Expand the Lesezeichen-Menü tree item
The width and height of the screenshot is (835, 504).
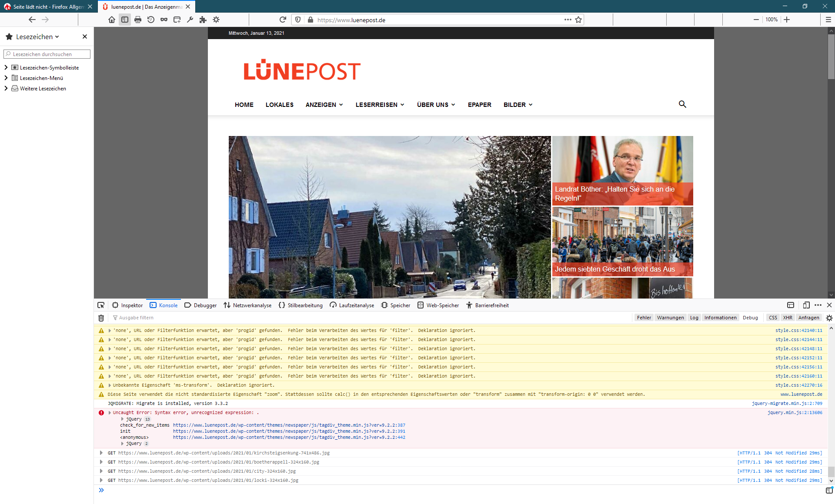click(x=6, y=78)
